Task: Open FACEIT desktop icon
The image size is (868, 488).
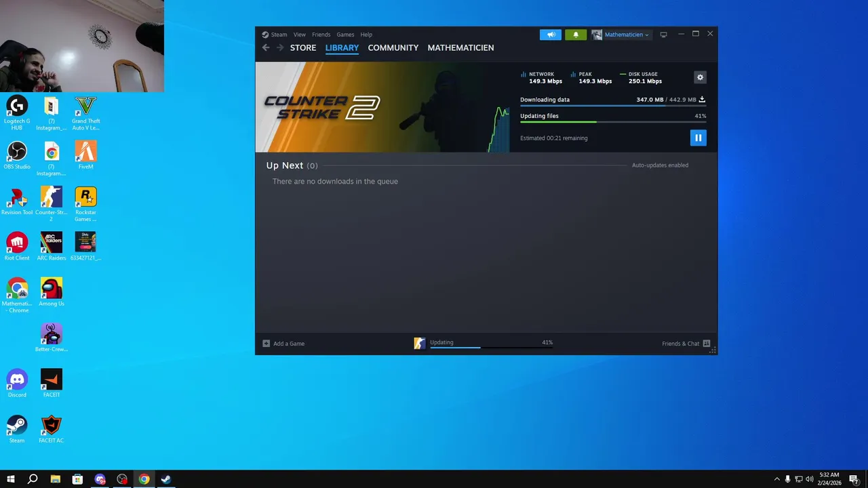Action: click(x=52, y=384)
